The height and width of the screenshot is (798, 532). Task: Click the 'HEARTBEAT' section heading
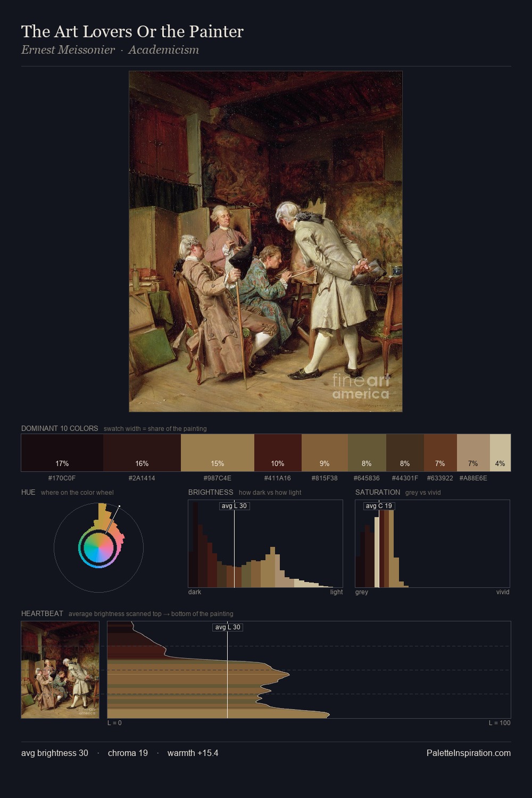pos(42,613)
